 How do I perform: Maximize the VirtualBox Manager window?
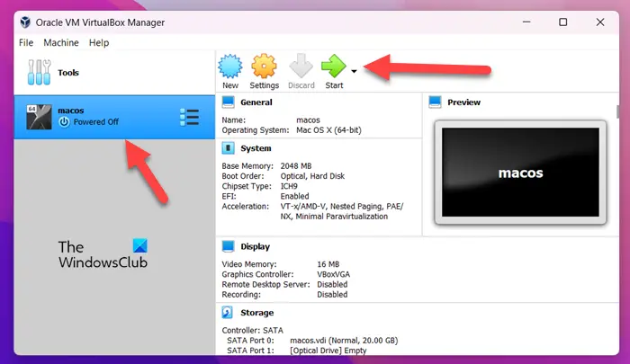point(562,22)
